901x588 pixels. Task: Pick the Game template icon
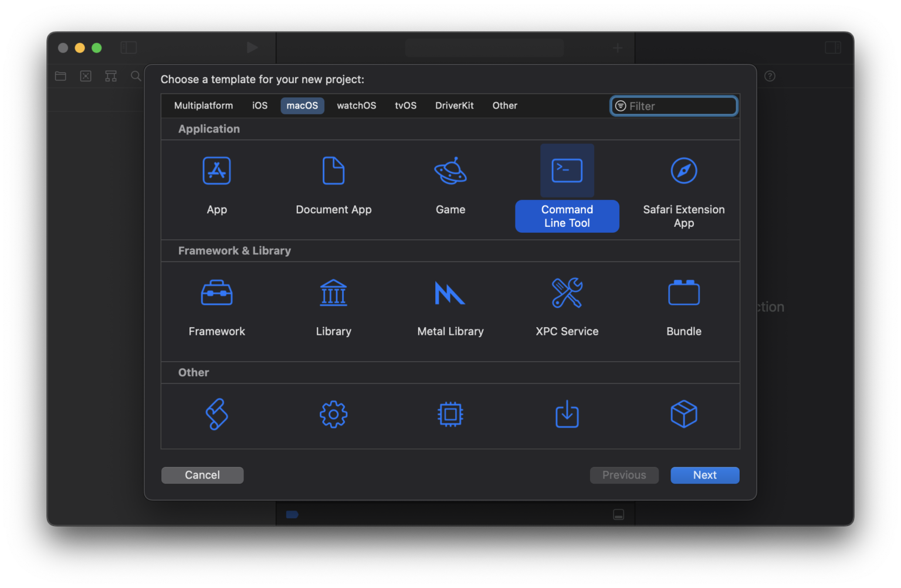pos(450,171)
